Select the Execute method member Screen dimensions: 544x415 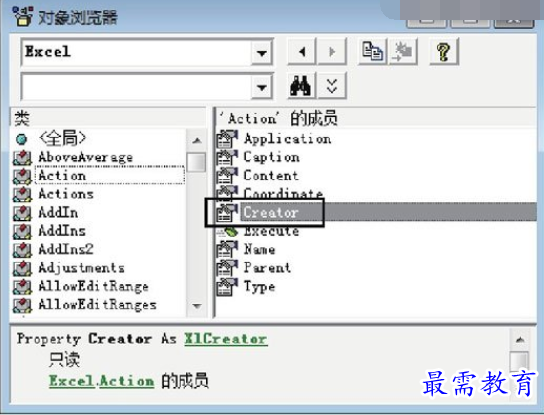pos(271,231)
